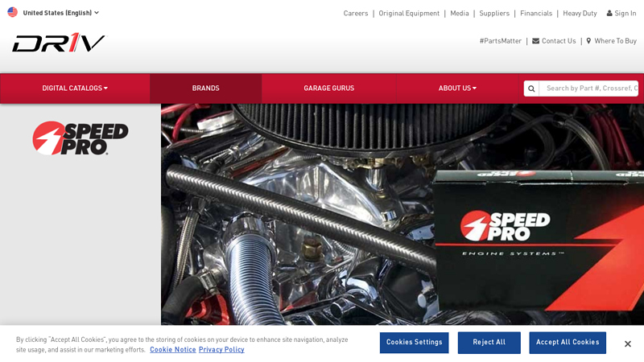Expand the About Us menu
Viewport: 644px width, 362px height.
[x=457, y=88]
